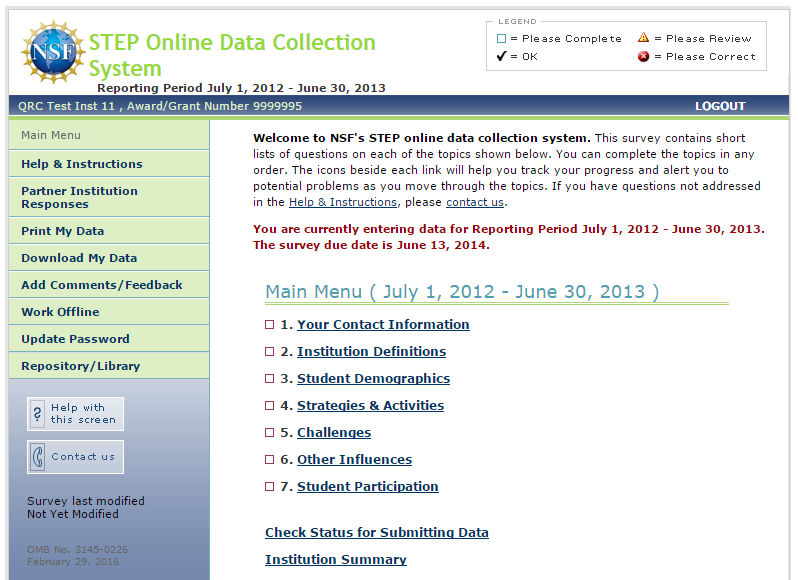
Task: Select Print My Data
Action: [109, 231]
